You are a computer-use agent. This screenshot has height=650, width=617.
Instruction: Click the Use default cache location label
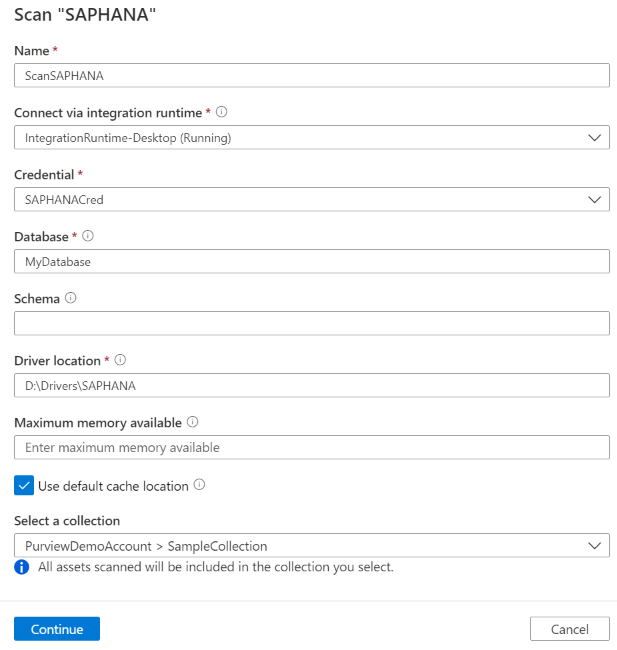pyautogui.click(x=113, y=486)
